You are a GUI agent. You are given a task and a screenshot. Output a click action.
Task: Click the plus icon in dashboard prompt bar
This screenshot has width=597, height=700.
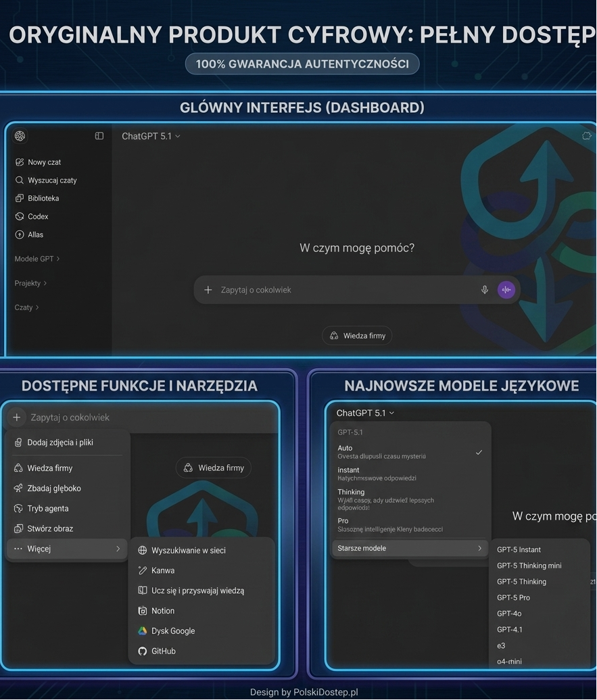tap(208, 290)
